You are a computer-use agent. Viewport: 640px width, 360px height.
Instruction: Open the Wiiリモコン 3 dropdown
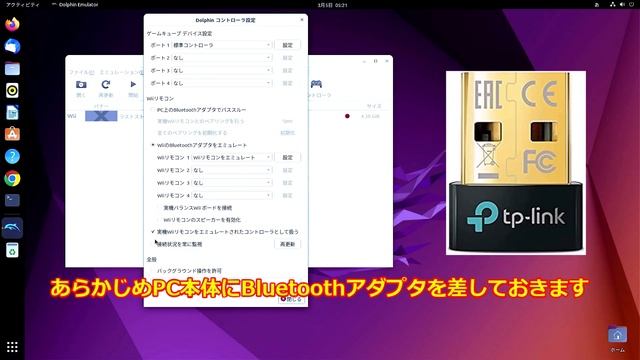pyautogui.click(x=232, y=182)
